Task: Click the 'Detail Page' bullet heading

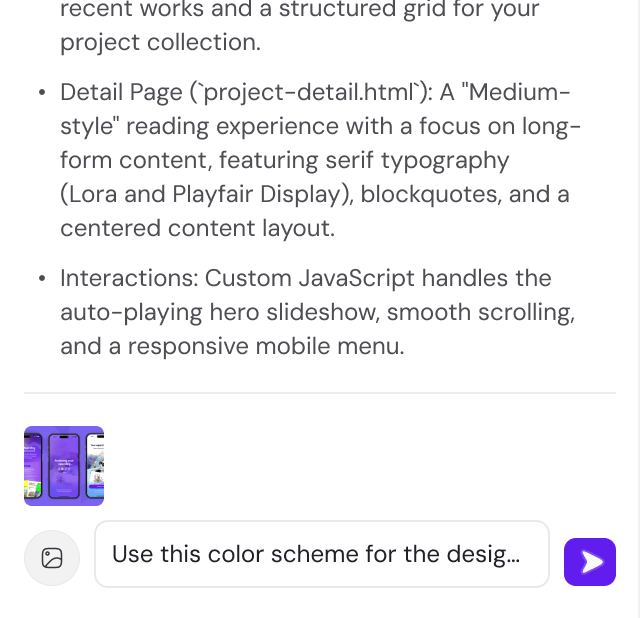Action: tap(120, 93)
